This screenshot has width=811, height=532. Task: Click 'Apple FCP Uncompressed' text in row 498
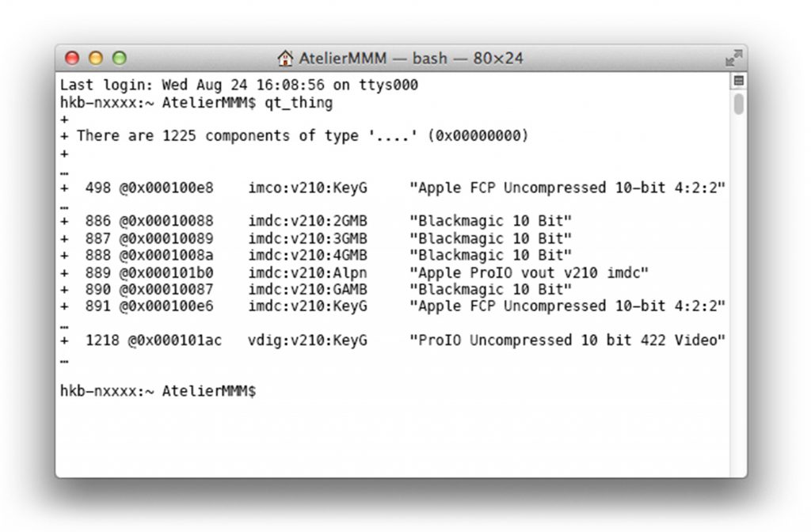pyautogui.click(x=512, y=188)
